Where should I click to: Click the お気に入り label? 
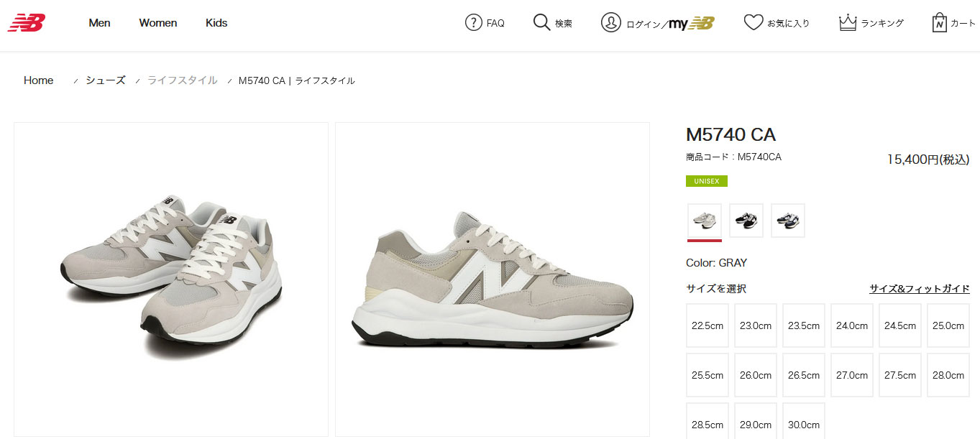(788, 23)
